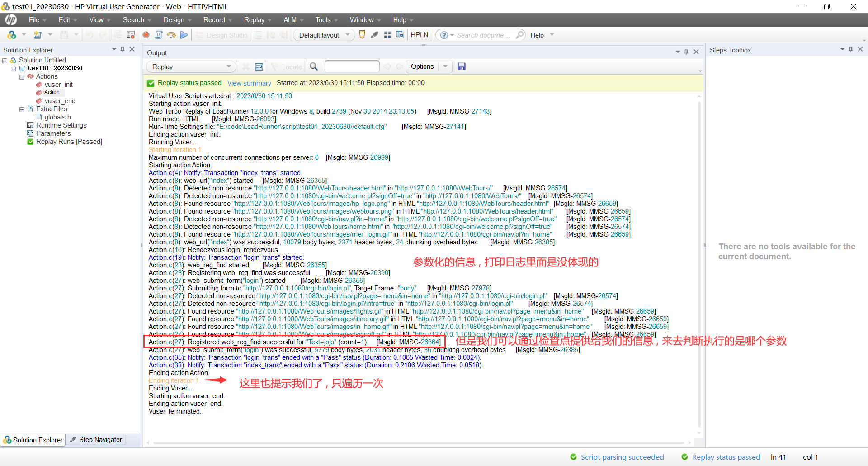Collapse the Extra Files tree node

pos(22,109)
